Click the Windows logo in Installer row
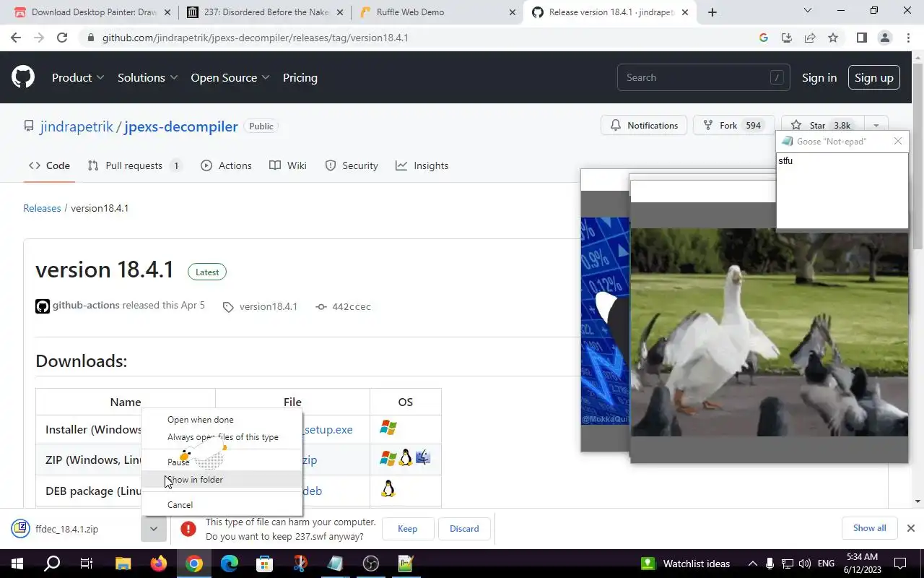This screenshot has width=924, height=578. click(388, 428)
